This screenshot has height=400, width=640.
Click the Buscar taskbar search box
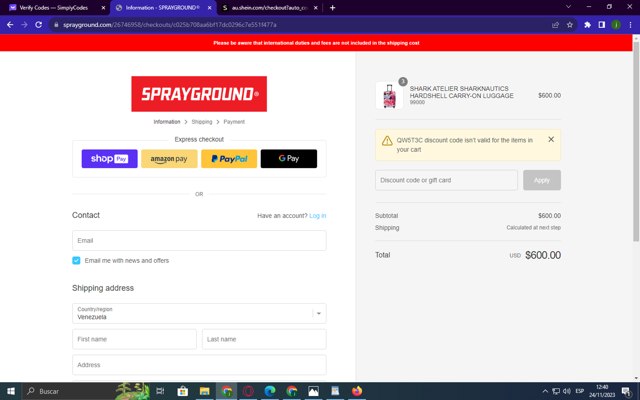coord(86,391)
